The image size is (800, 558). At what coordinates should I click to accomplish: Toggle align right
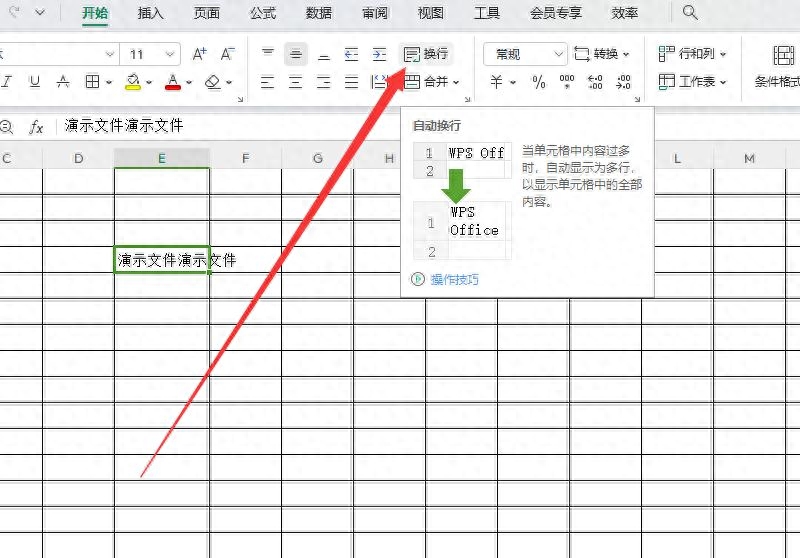click(323, 82)
